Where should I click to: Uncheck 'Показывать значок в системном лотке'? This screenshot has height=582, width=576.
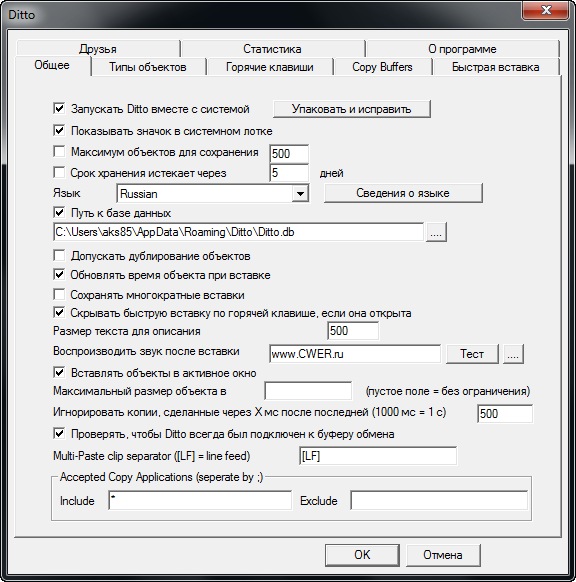(59, 130)
